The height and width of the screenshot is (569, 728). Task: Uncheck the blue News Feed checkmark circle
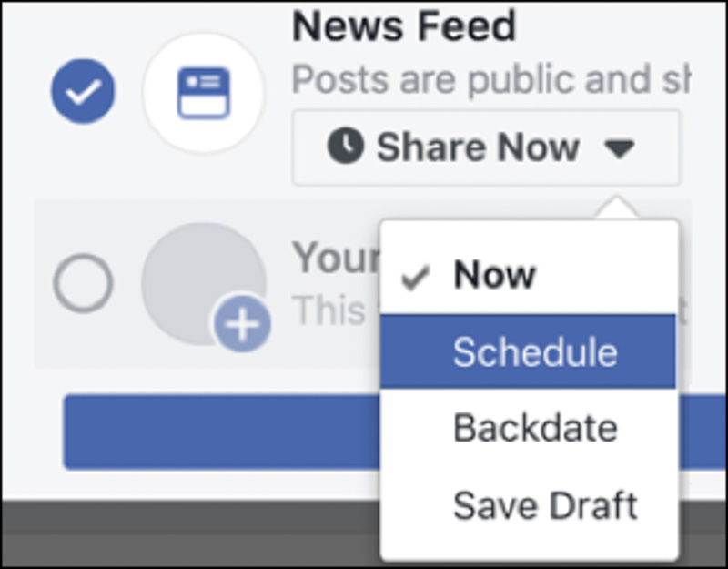coord(83,92)
